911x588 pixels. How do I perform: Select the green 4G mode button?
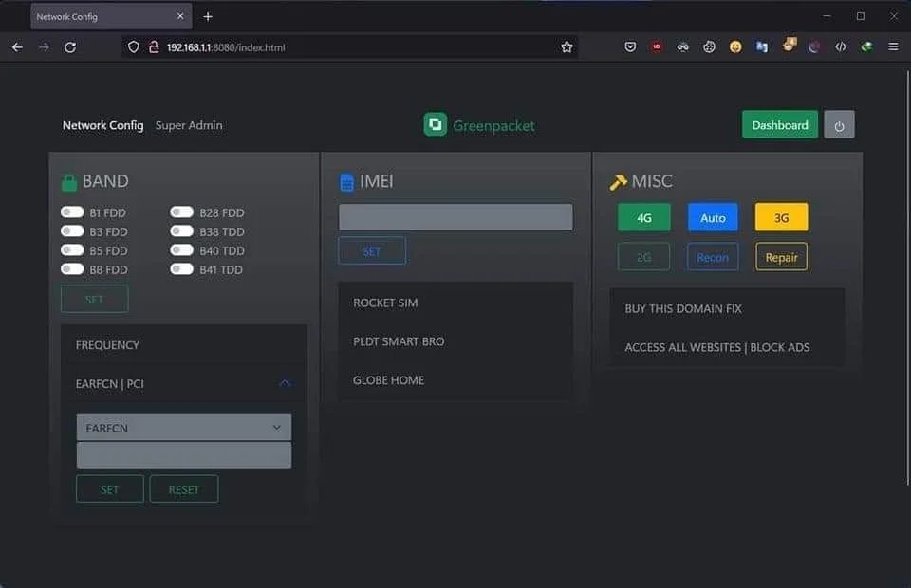[x=643, y=218]
